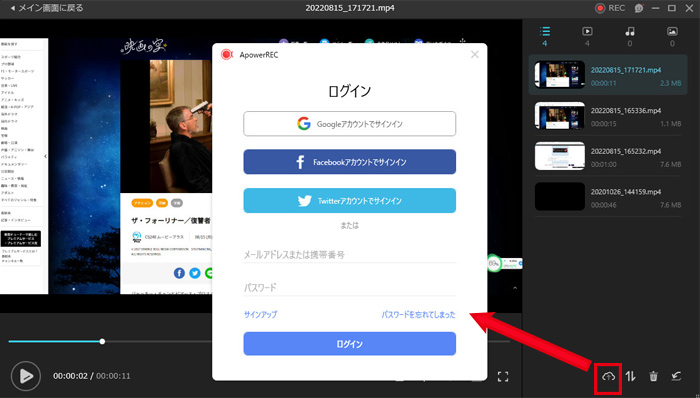The height and width of the screenshot is (398, 700).
Task: Click the playback progress slider handle
Action: coord(102,341)
